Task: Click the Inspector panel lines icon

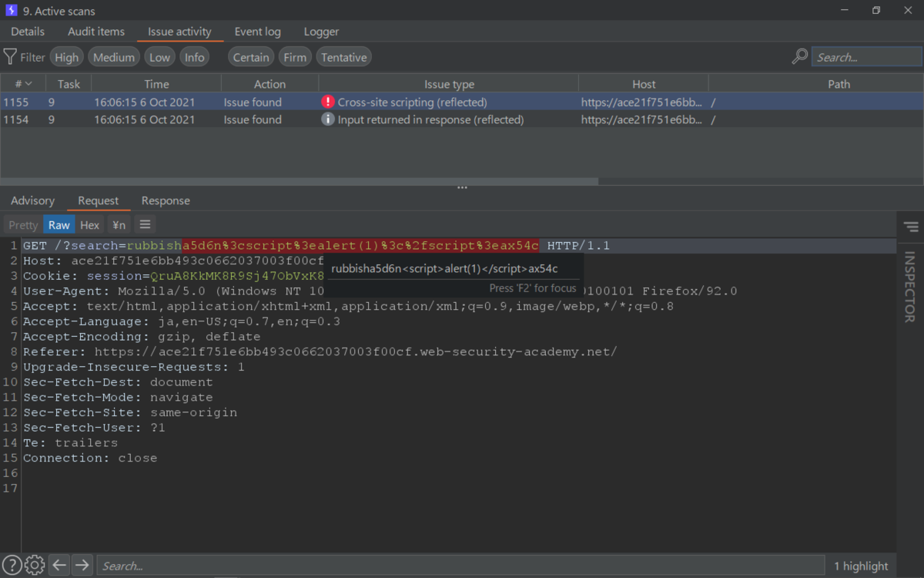Action: click(x=910, y=227)
